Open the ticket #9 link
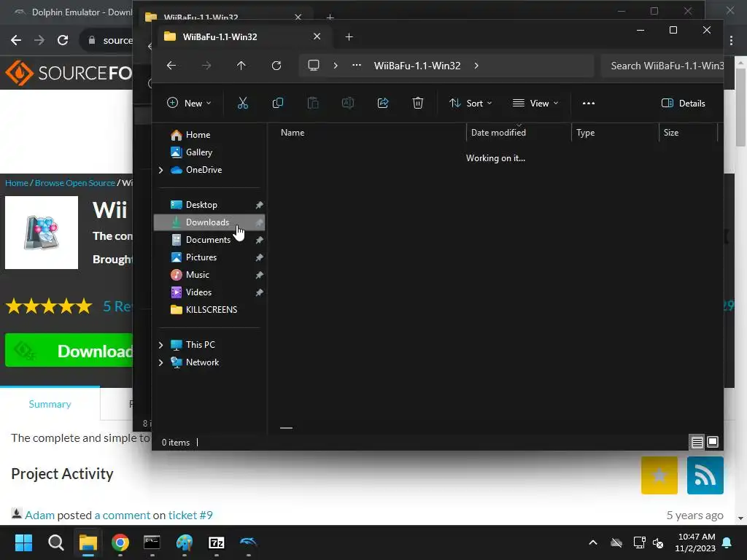Image resolution: width=747 pixels, height=560 pixels. 190,516
